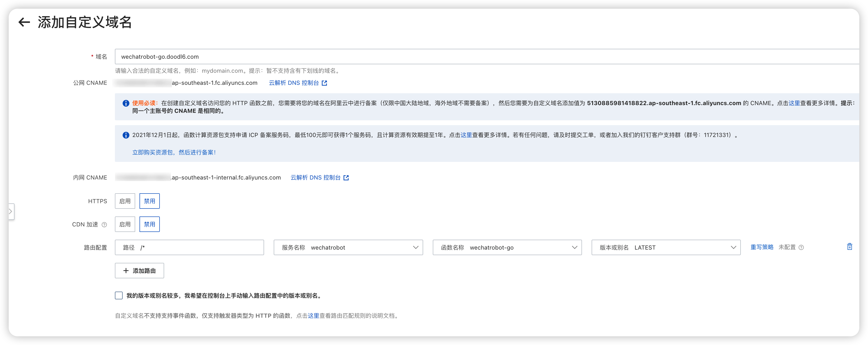Select 禁用 for CDN 加速
868x345 pixels.
pyautogui.click(x=149, y=224)
